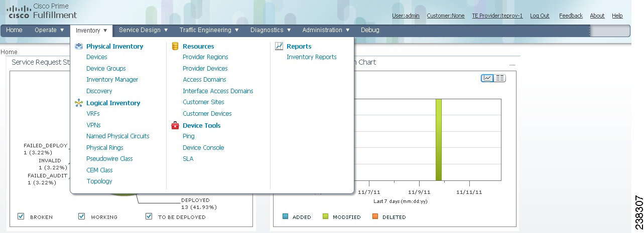Click the Physical Inventory section icon

coord(79,46)
